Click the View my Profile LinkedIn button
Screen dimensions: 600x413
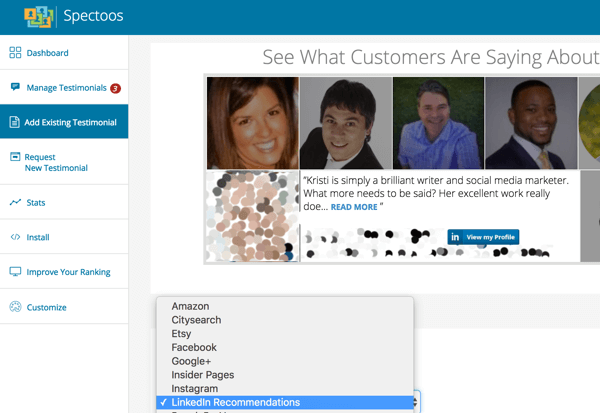483,237
